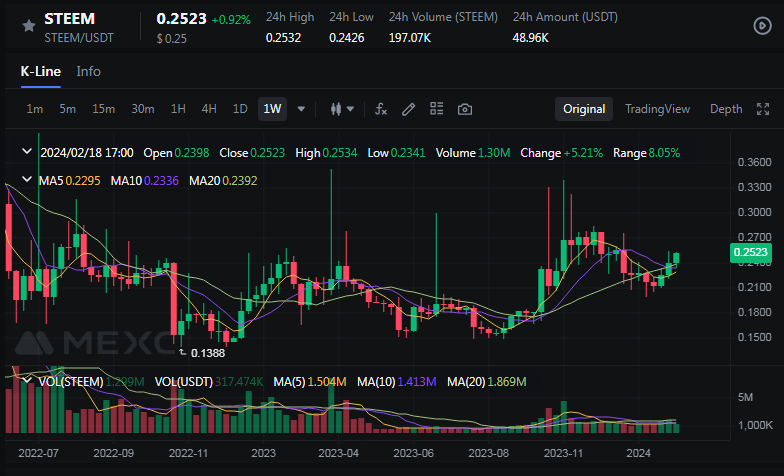
Task: Collapse the VOL(STEEM) volume indicator chevron
Action: pos(27,381)
